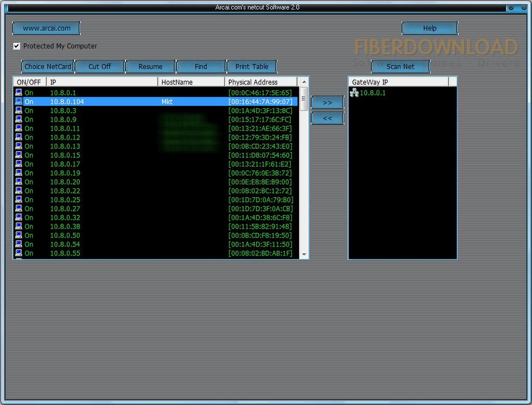Screen dimensions: 532x405
Task: Click the circular button at title bar right
Action: pyautogui.click(x=523, y=7)
